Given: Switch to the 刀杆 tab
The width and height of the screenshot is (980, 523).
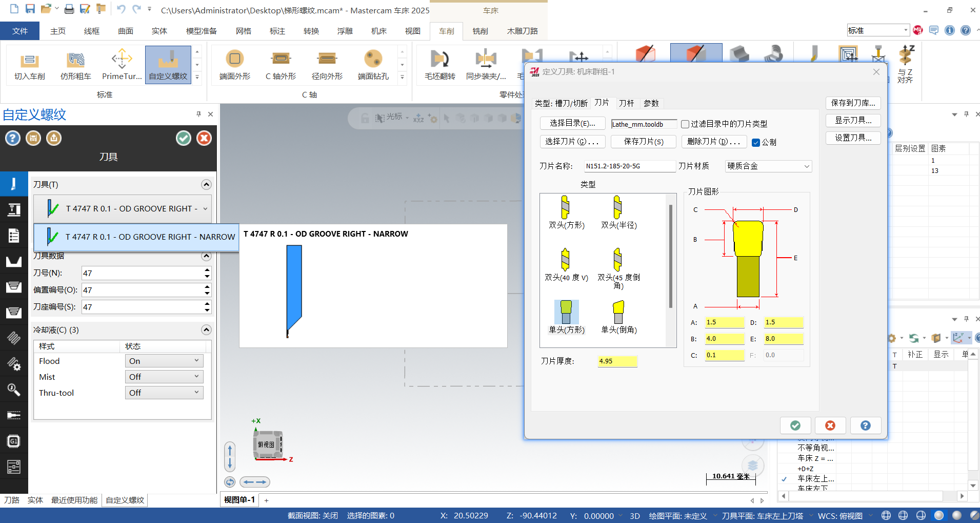Looking at the screenshot, I should (626, 103).
